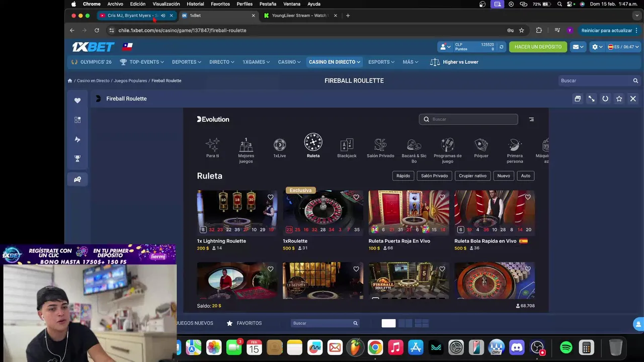Image resolution: width=644 pixels, height=362 pixels.
Task: Favorite the 1xRoulette game heart
Action: tap(356, 197)
